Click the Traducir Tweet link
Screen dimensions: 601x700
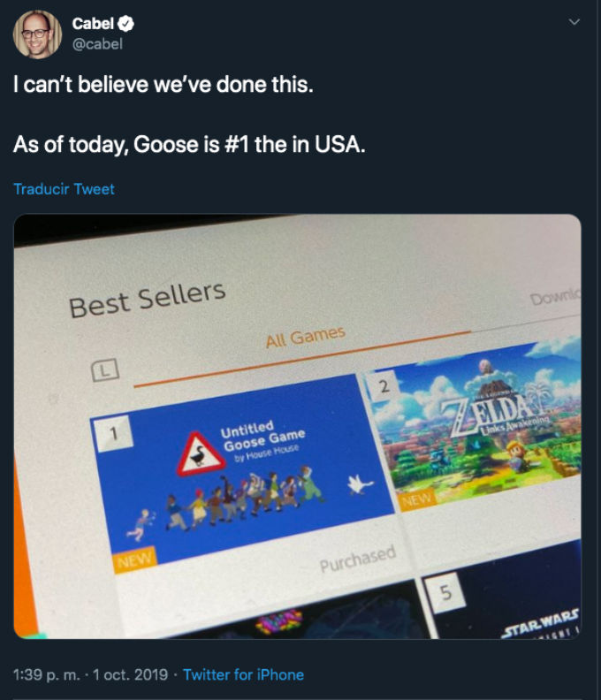tap(64, 188)
